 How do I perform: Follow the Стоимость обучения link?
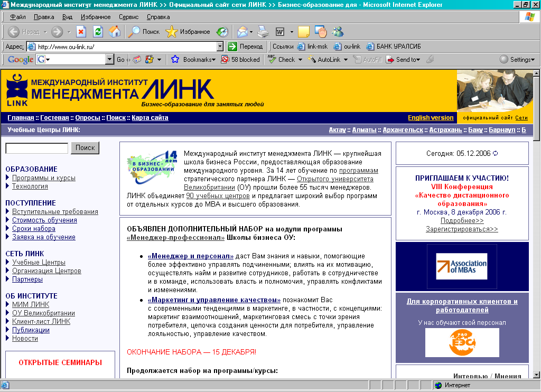click(x=44, y=220)
